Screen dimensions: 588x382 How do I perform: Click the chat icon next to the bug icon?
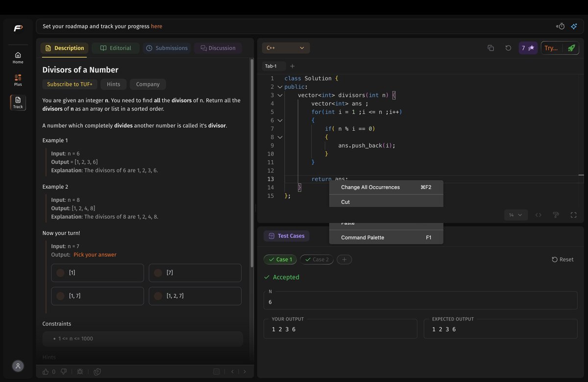coord(98,372)
